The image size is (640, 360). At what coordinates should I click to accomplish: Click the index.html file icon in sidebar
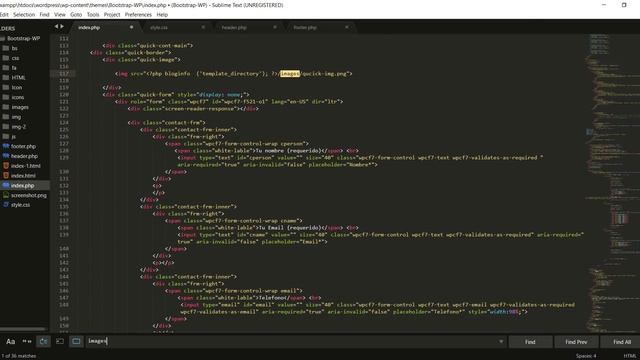[6, 176]
